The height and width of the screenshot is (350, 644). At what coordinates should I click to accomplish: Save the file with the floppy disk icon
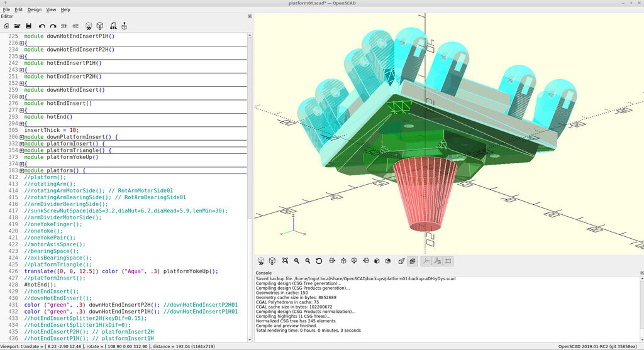28,26
